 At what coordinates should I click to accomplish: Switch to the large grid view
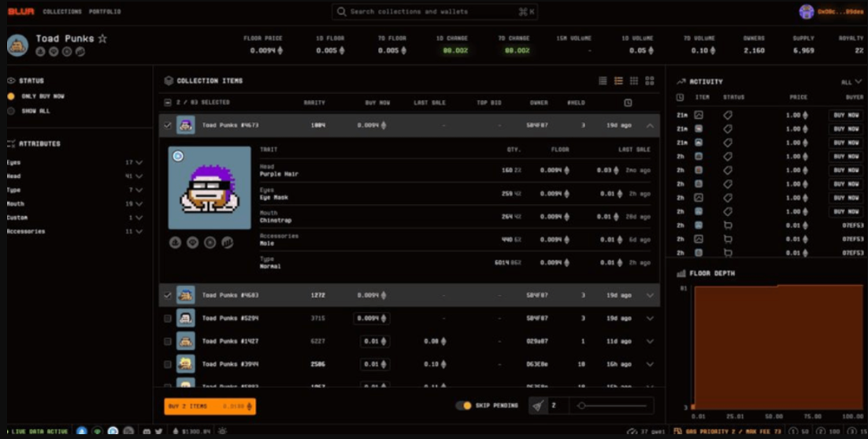(649, 81)
